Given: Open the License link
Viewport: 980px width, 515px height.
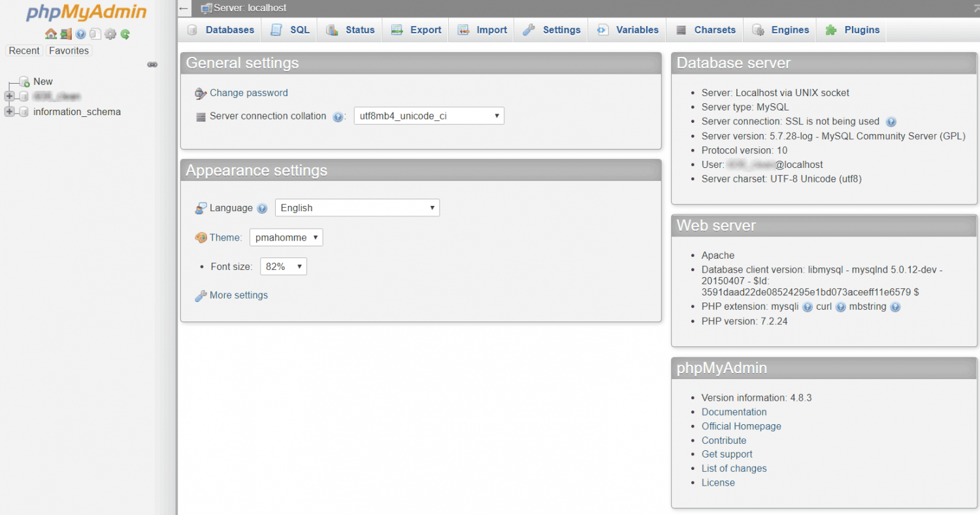Looking at the screenshot, I should pyautogui.click(x=718, y=483).
